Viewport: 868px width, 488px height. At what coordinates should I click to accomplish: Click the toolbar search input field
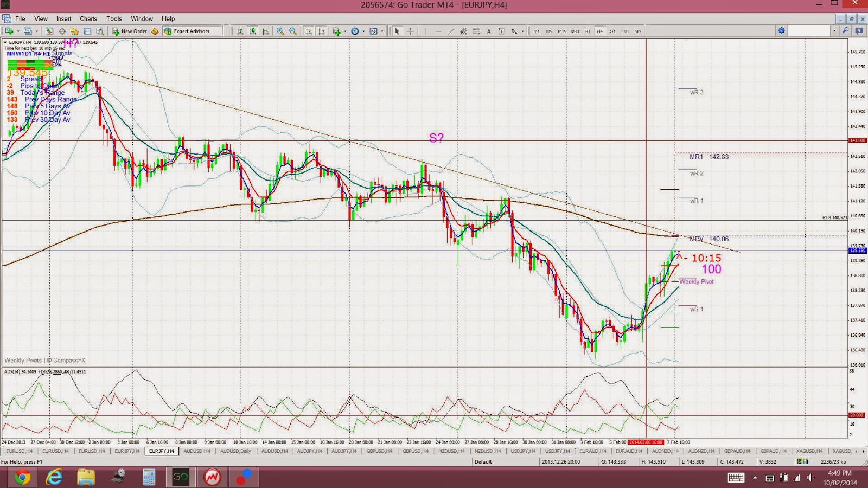pyautogui.click(x=809, y=31)
